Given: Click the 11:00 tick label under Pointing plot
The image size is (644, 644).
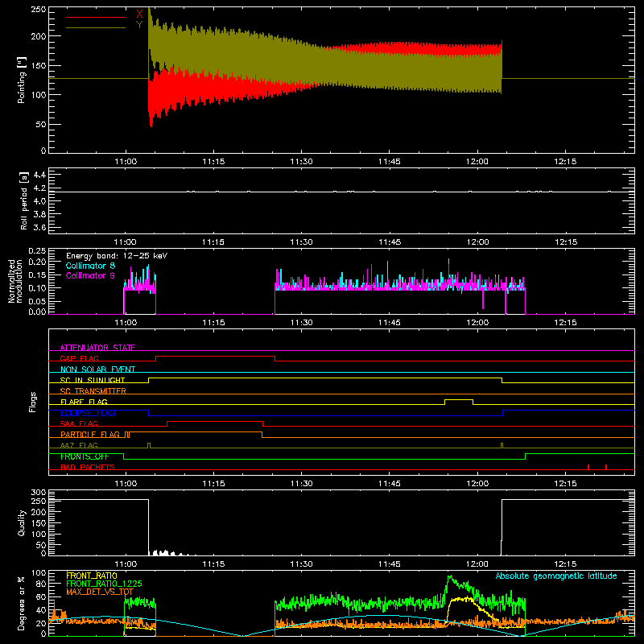Looking at the screenshot, I should tap(126, 162).
